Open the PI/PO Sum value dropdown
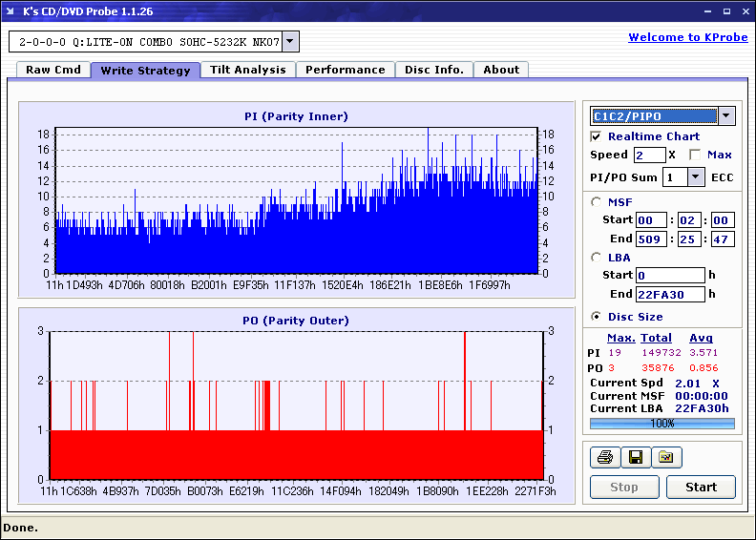This screenshot has width=756, height=540. [x=695, y=177]
